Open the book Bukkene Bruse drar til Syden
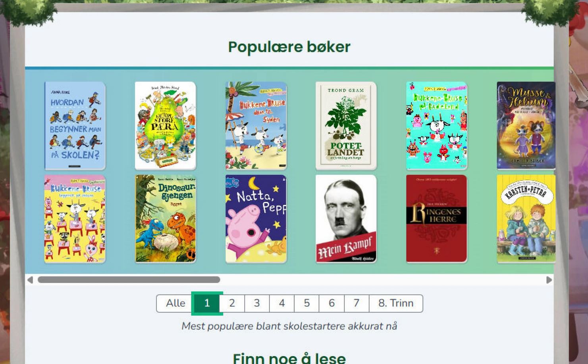 pyautogui.click(x=256, y=126)
